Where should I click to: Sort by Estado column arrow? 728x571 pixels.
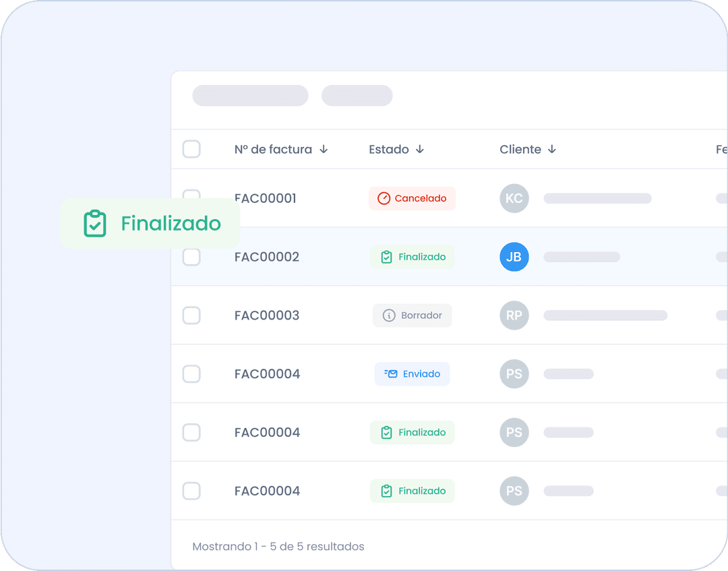pos(420,150)
